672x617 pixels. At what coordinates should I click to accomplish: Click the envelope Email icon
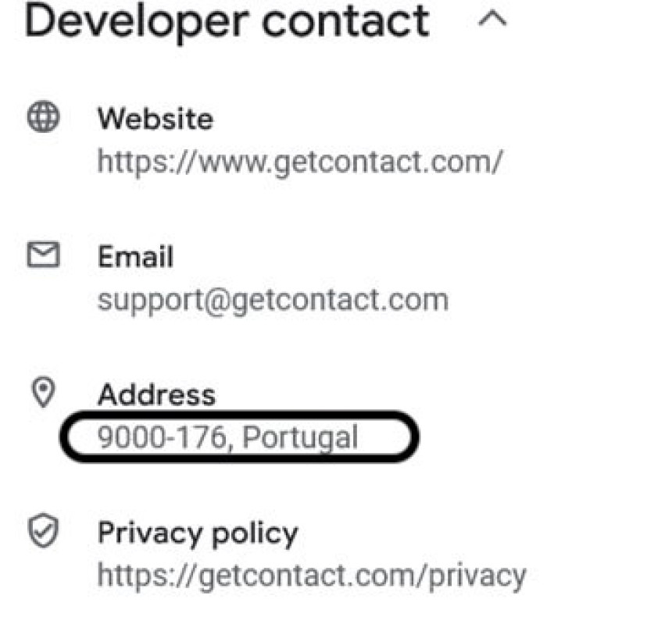(43, 255)
